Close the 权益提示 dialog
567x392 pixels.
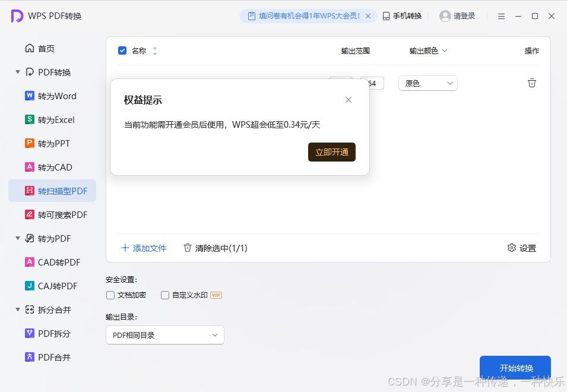pyautogui.click(x=349, y=100)
